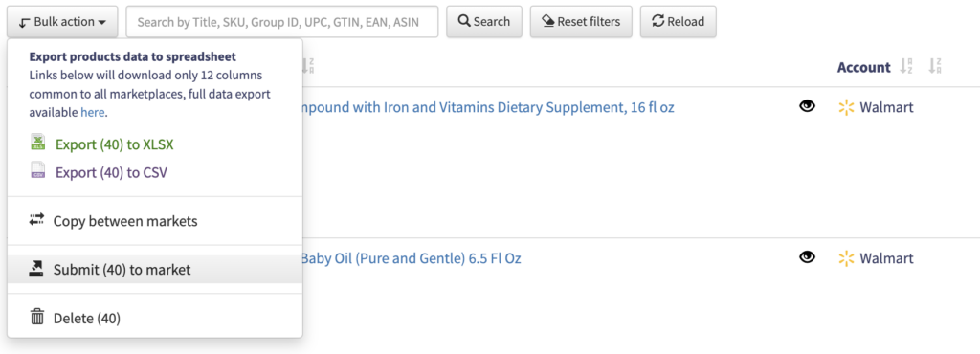Choose Copy between markets option

tap(125, 221)
